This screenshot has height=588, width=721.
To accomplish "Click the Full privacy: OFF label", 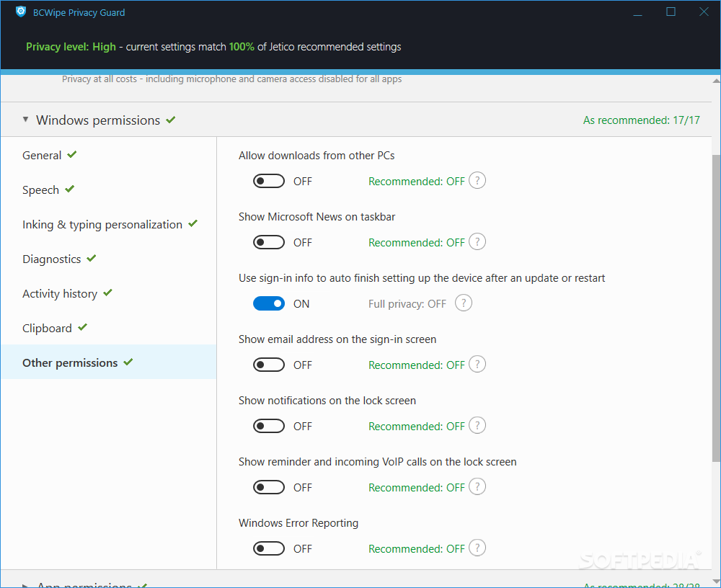I will pyautogui.click(x=407, y=304).
